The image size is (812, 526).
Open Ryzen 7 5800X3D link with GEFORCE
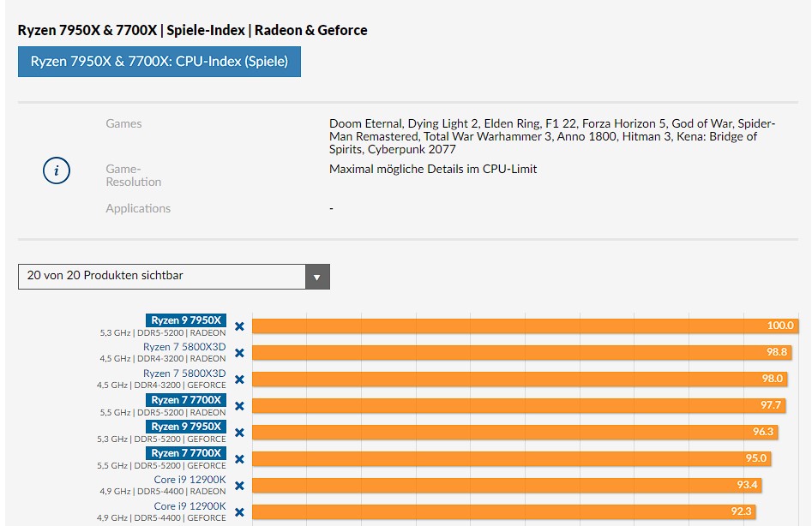pyautogui.click(x=184, y=373)
